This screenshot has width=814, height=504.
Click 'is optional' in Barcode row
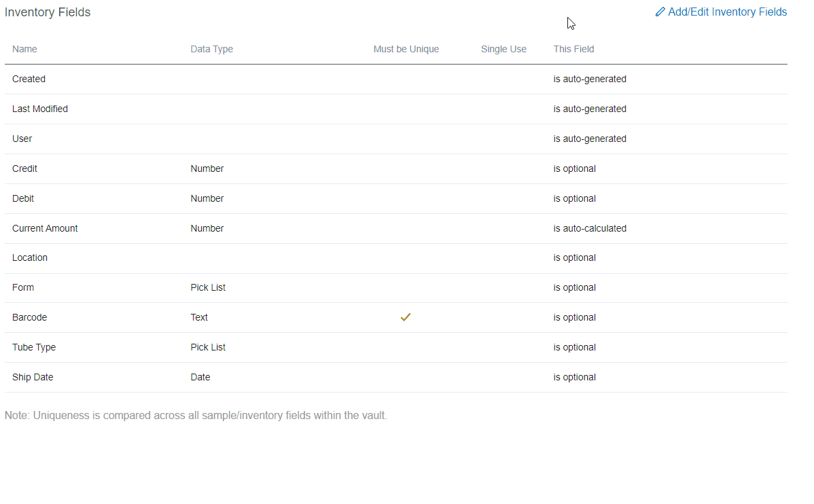[575, 318]
